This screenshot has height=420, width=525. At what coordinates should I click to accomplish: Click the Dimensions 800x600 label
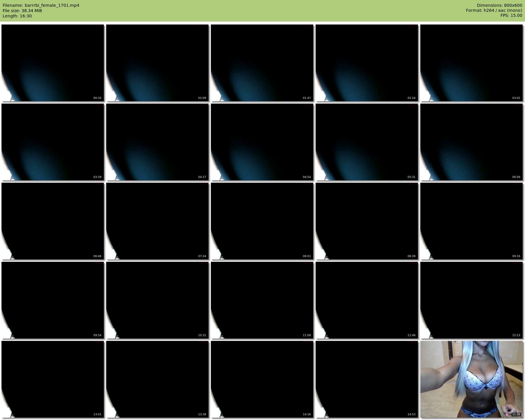[x=499, y=5]
